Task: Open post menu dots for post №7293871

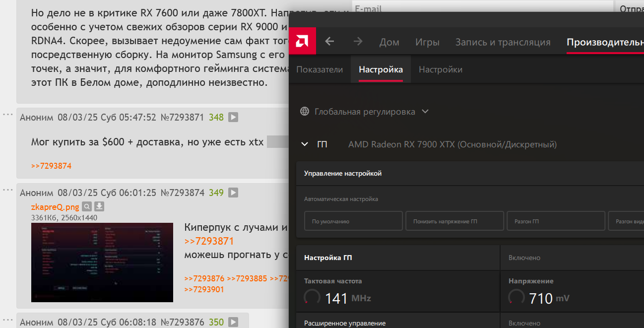Action: click(x=7, y=115)
